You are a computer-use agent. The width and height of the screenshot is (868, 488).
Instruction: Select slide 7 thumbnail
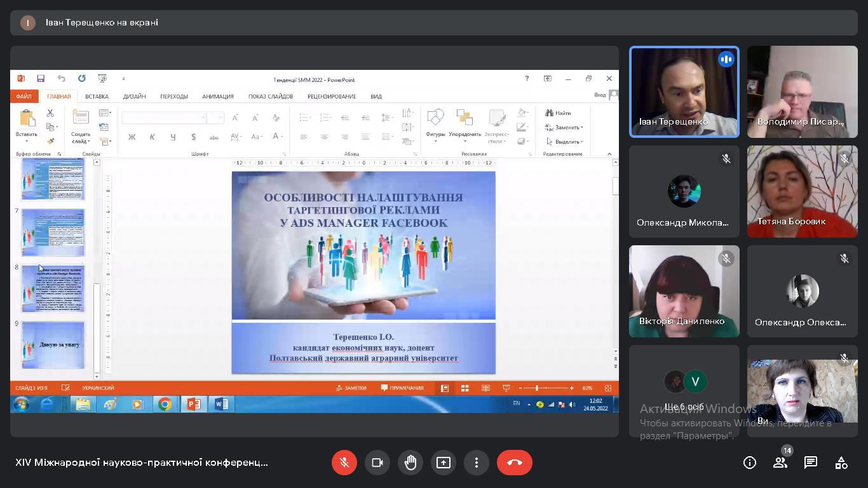tap(53, 233)
